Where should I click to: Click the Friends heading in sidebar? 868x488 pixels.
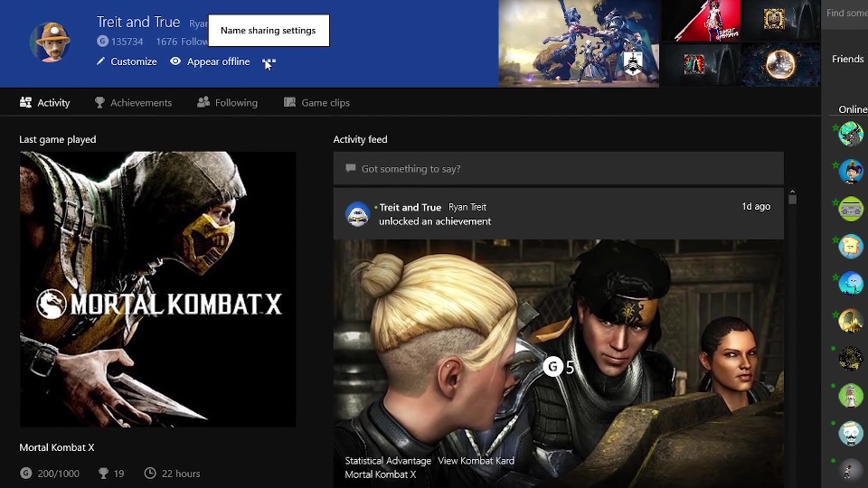coord(847,59)
